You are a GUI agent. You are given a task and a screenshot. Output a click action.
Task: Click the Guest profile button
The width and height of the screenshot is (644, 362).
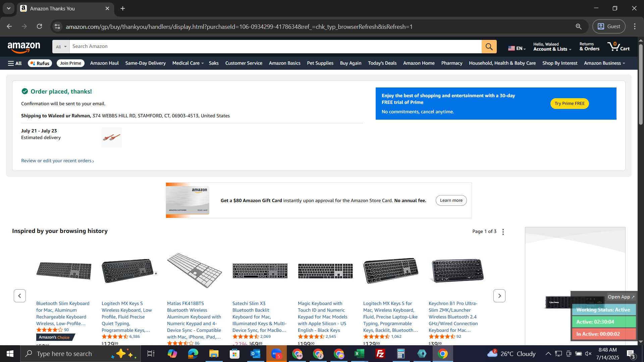pos(609,26)
